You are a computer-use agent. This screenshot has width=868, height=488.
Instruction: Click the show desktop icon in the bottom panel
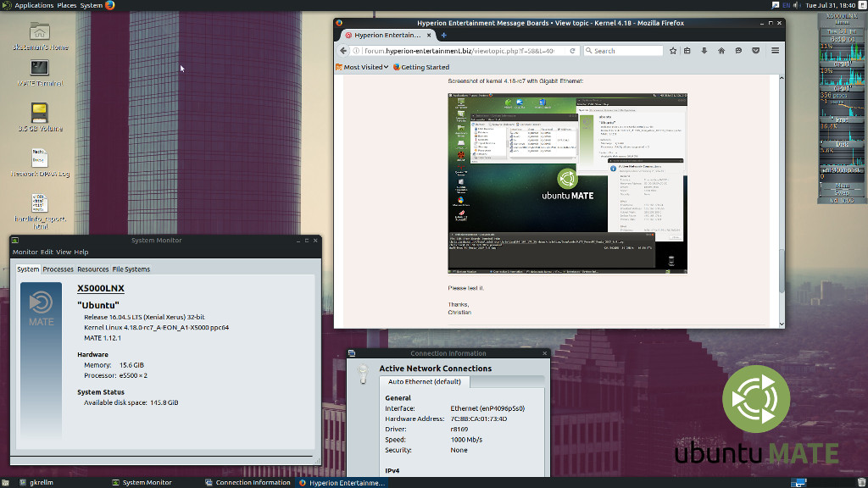click(5, 482)
